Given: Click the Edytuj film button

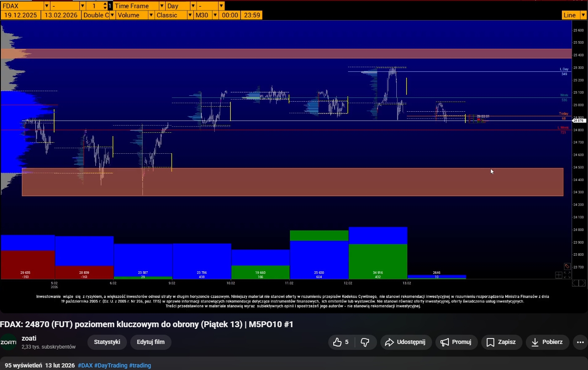Looking at the screenshot, I should coord(150,342).
